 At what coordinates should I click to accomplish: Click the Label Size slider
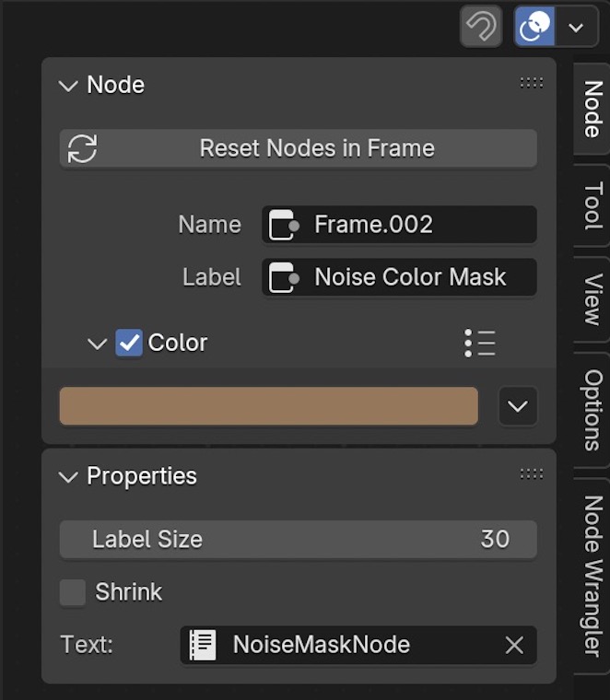[299, 540]
